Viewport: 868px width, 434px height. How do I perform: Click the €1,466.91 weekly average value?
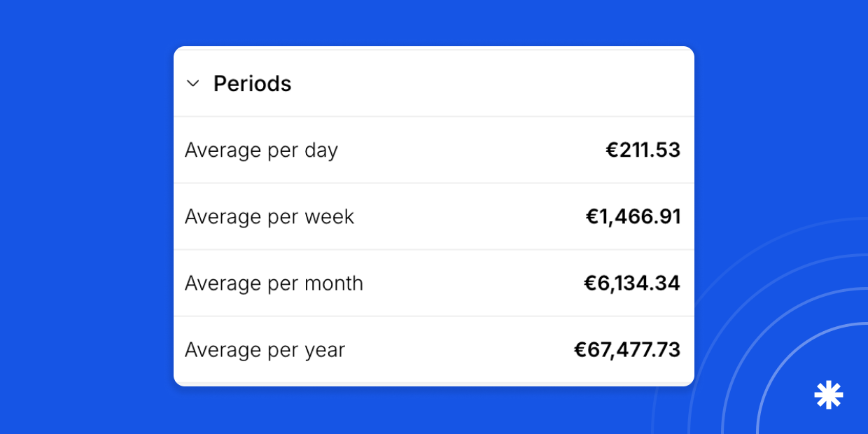click(x=633, y=216)
